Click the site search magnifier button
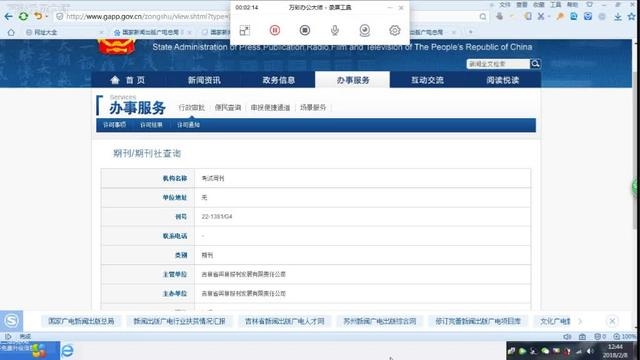This screenshot has width=640, height=360. click(x=535, y=64)
